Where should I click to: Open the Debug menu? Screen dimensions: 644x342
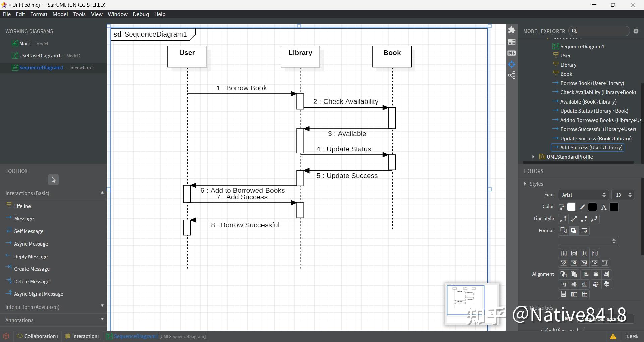(x=141, y=14)
